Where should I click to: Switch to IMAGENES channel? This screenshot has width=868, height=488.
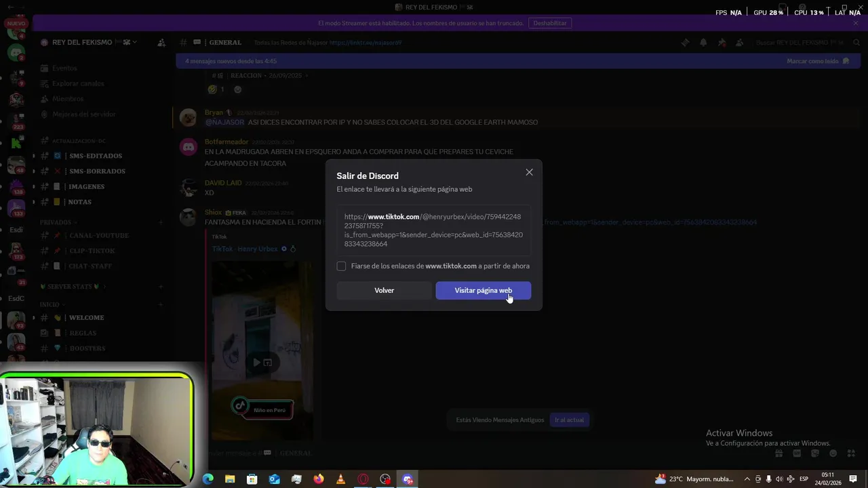coord(103,186)
